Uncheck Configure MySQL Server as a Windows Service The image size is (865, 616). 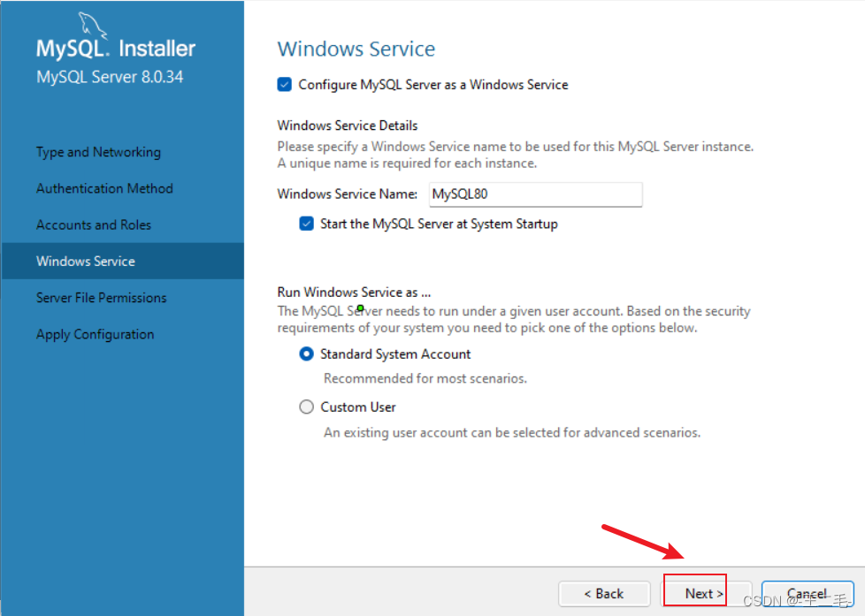click(284, 84)
